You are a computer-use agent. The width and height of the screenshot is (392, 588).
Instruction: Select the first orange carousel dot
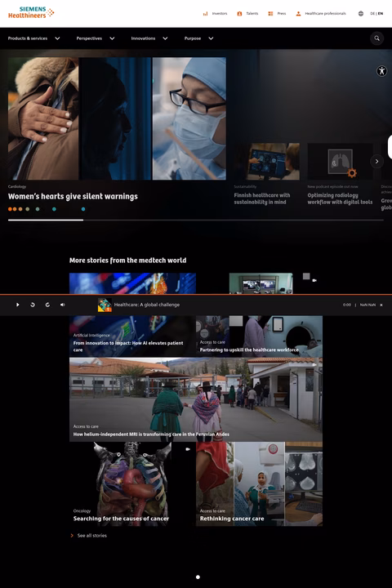(10, 209)
